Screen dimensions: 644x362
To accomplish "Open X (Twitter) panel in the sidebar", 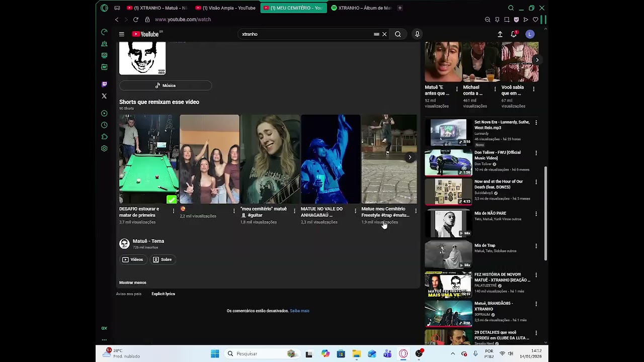I will 104,96.
